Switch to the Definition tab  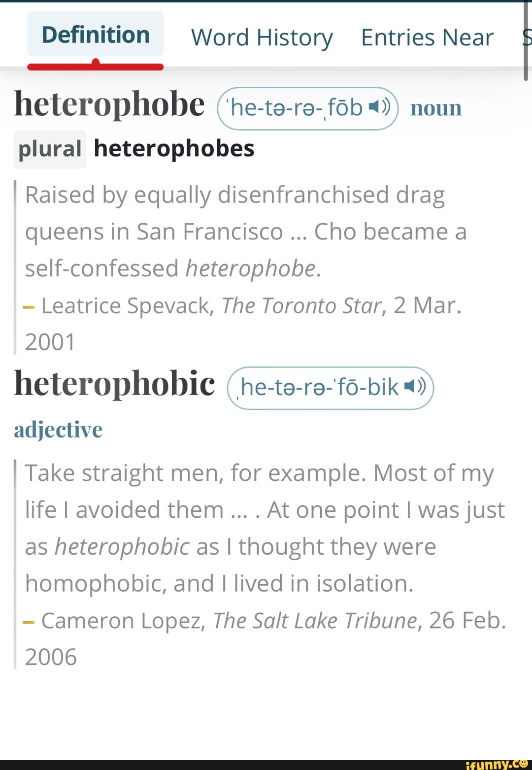(x=96, y=34)
